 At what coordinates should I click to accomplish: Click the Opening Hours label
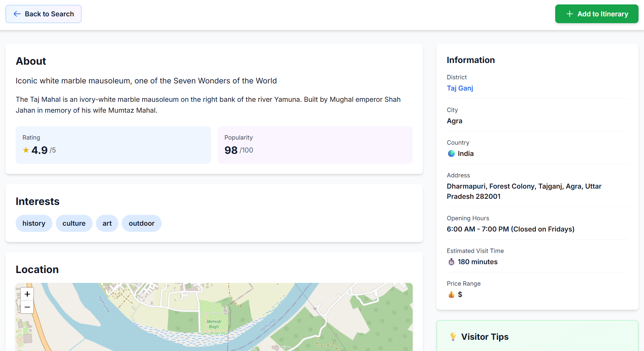[468, 218]
